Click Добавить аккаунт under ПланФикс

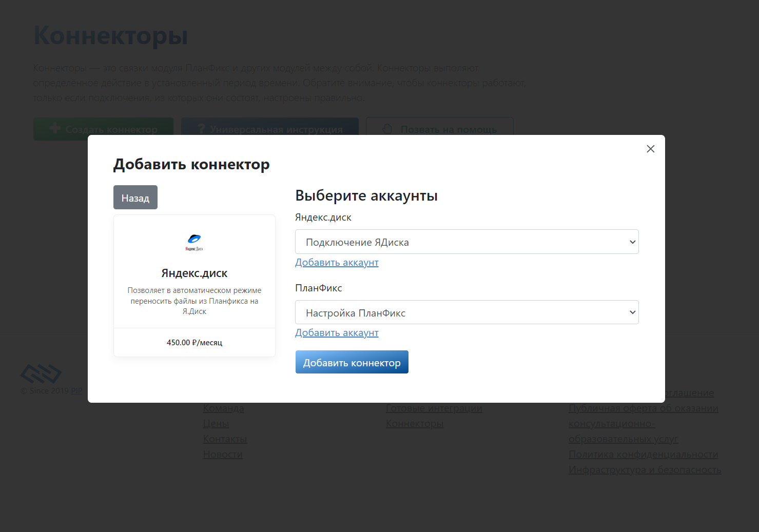tap(337, 332)
